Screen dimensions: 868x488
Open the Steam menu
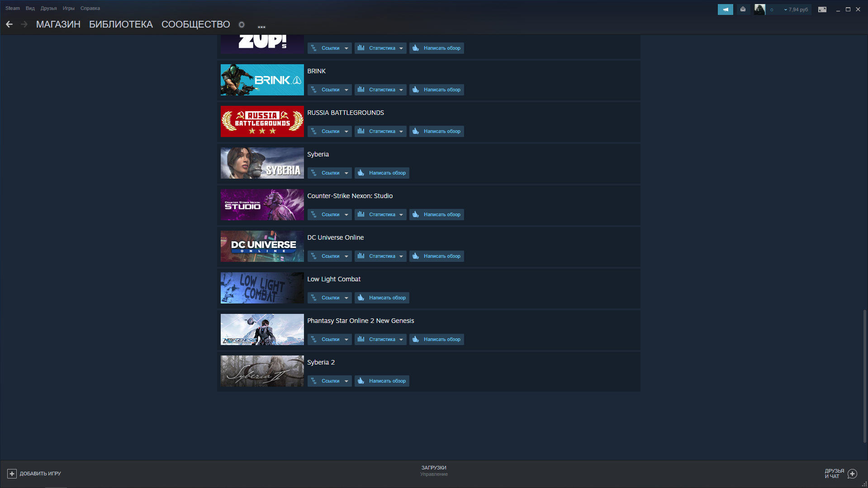(13, 8)
